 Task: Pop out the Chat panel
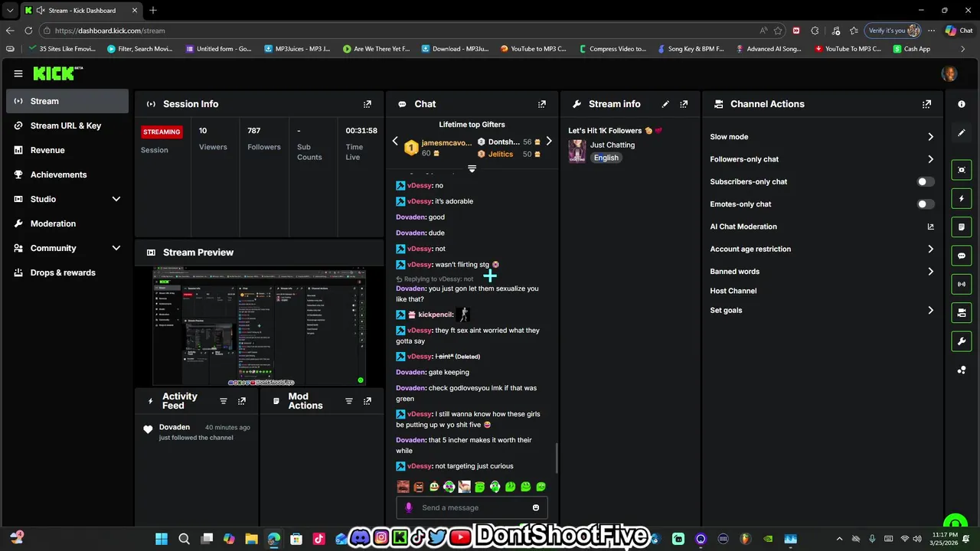(x=542, y=104)
